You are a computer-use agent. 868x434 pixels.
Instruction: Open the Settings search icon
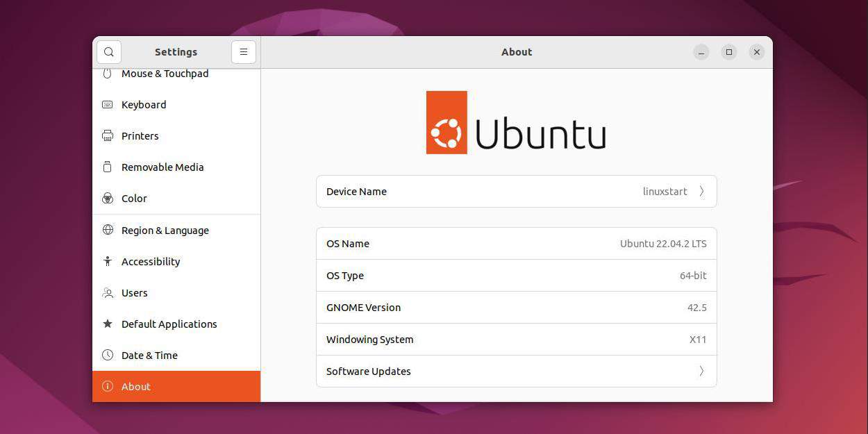[109, 52]
